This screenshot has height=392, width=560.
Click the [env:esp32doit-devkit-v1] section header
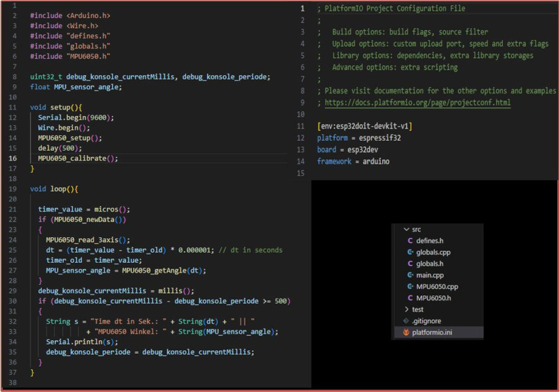(x=365, y=126)
